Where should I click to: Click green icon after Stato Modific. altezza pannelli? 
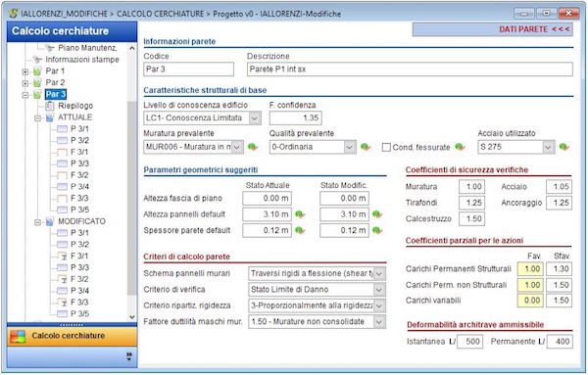tap(377, 214)
